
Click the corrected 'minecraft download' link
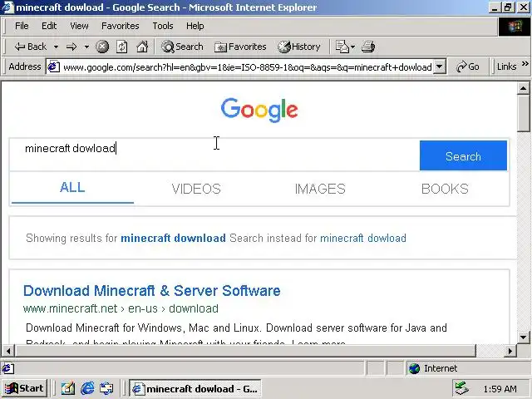pos(173,238)
